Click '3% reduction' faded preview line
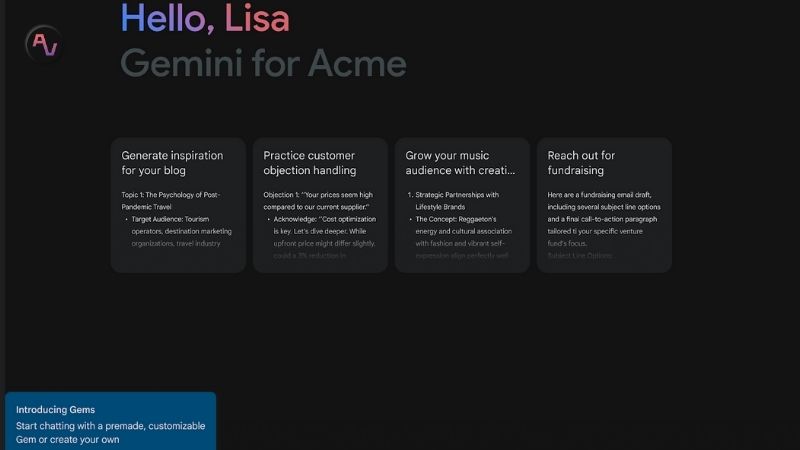800x450 pixels. point(310,256)
